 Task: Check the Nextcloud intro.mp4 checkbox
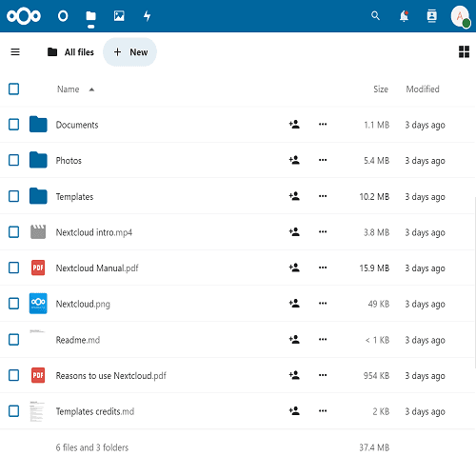[x=13, y=232]
